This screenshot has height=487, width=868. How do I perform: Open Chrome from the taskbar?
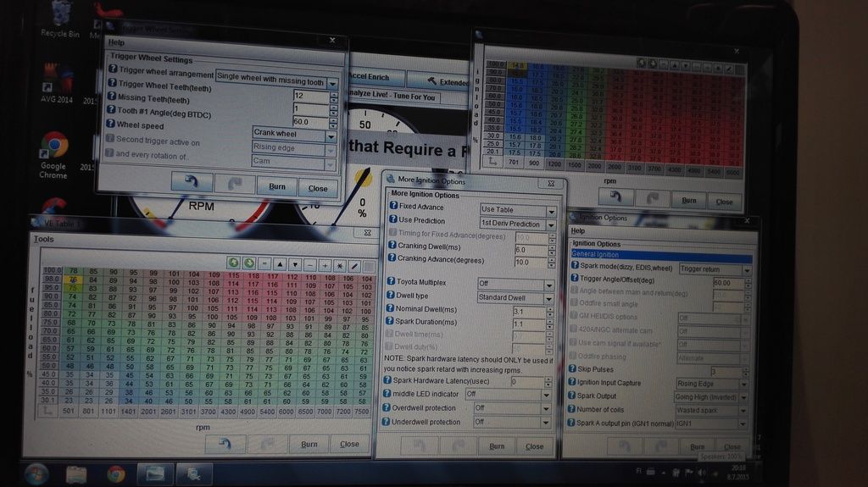pos(115,474)
